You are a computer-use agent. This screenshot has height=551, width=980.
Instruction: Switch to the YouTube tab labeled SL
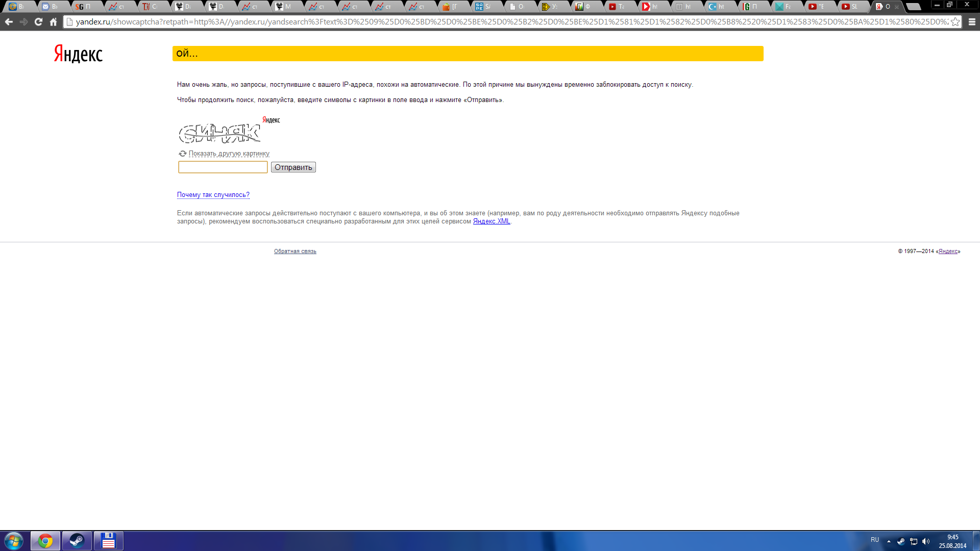[851, 7]
